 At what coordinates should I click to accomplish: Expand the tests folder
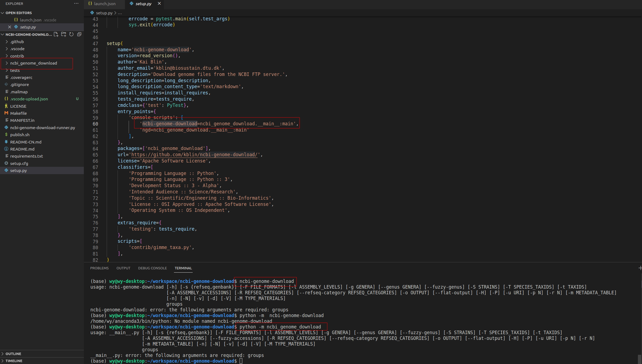click(7, 70)
